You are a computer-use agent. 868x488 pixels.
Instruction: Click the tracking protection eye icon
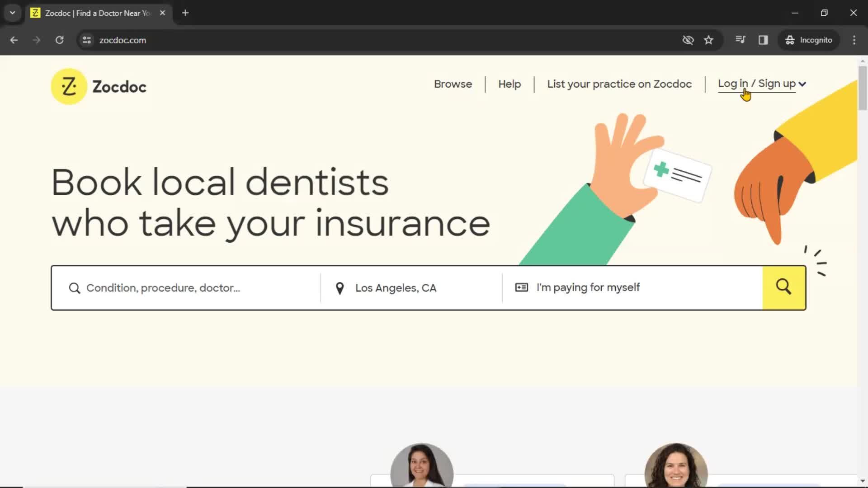[688, 40]
